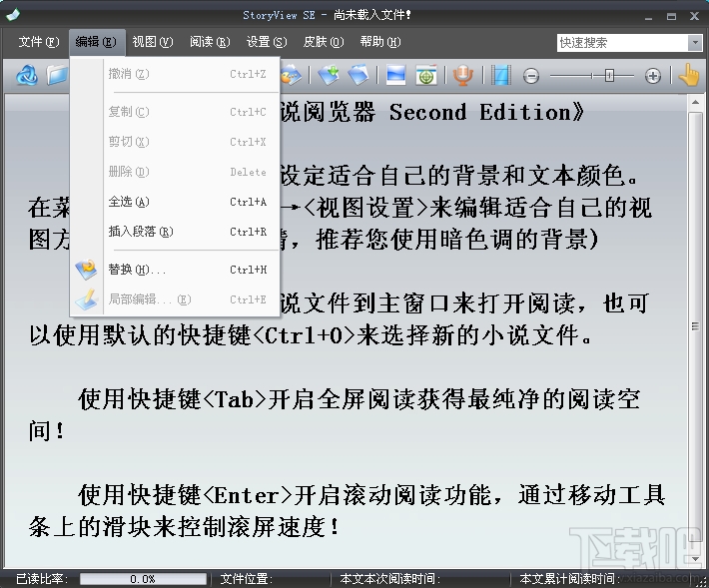Click in the 快速搜索 search field
This screenshot has height=588, width=709.
(621, 43)
